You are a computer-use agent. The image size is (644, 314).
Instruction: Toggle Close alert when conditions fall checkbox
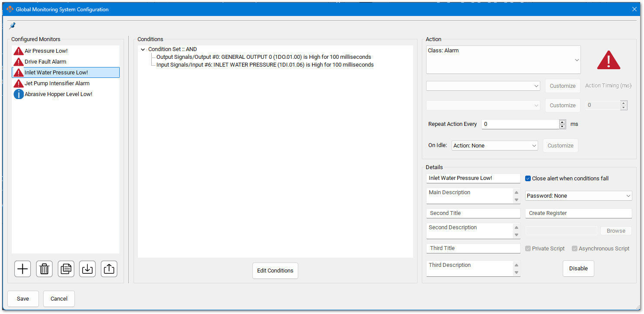click(x=528, y=179)
